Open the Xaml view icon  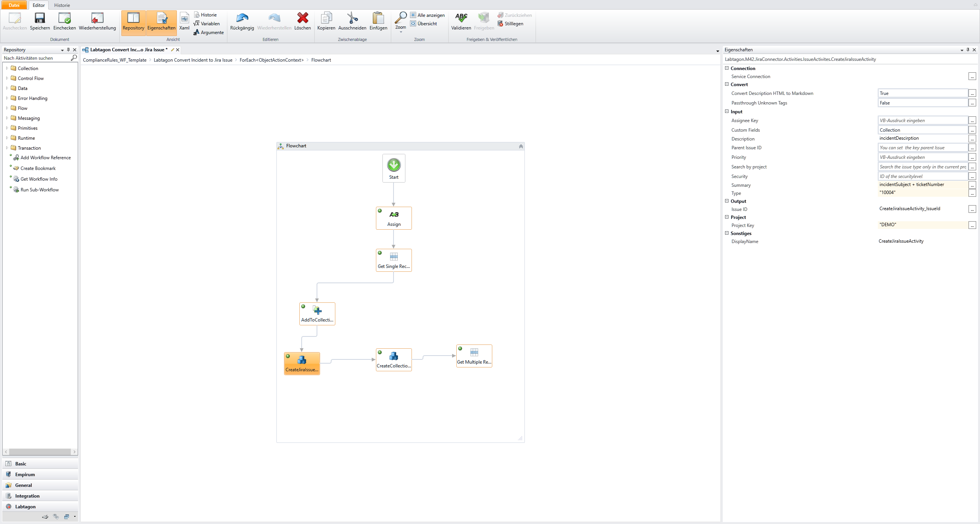point(184,18)
